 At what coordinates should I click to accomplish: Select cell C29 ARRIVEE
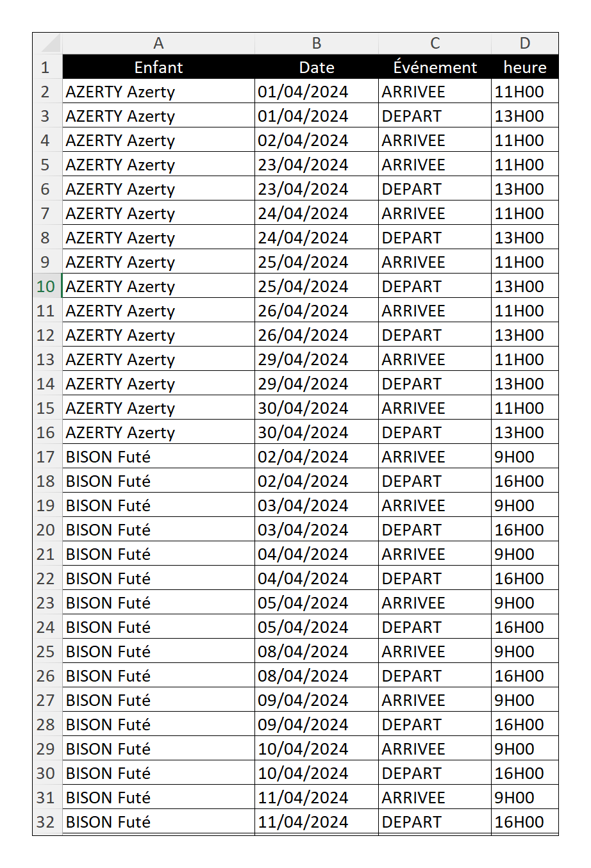(x=435, y=749)
